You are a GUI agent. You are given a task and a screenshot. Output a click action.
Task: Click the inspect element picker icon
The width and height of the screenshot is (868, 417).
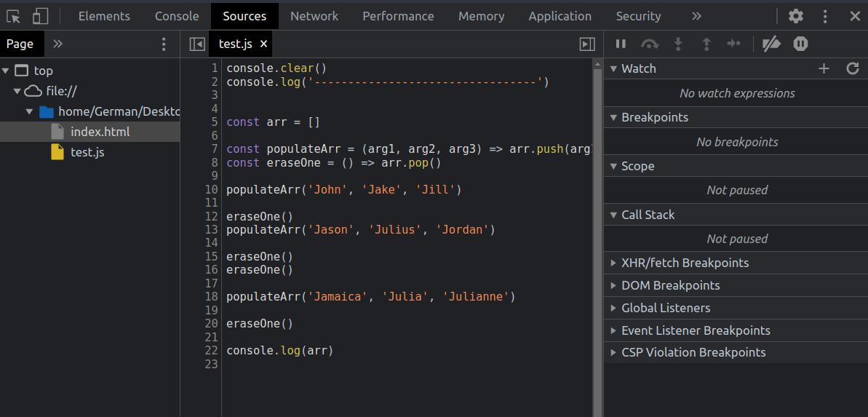coord(13,16)
